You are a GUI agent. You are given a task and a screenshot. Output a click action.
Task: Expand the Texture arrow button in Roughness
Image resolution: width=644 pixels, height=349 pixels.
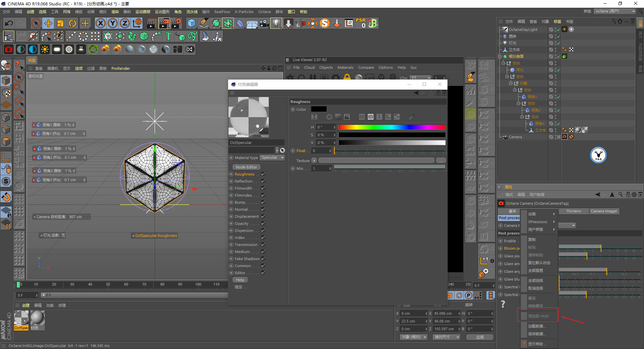click(x=314, y=161)
